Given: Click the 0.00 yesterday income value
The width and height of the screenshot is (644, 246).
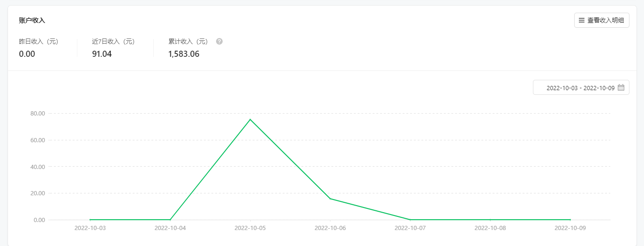Looking at the screenshot, I should click(27, 54).
